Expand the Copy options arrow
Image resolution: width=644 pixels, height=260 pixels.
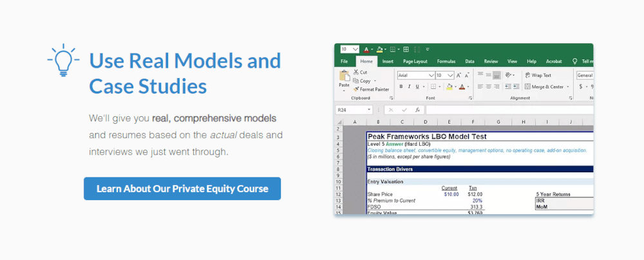[375, 81]
